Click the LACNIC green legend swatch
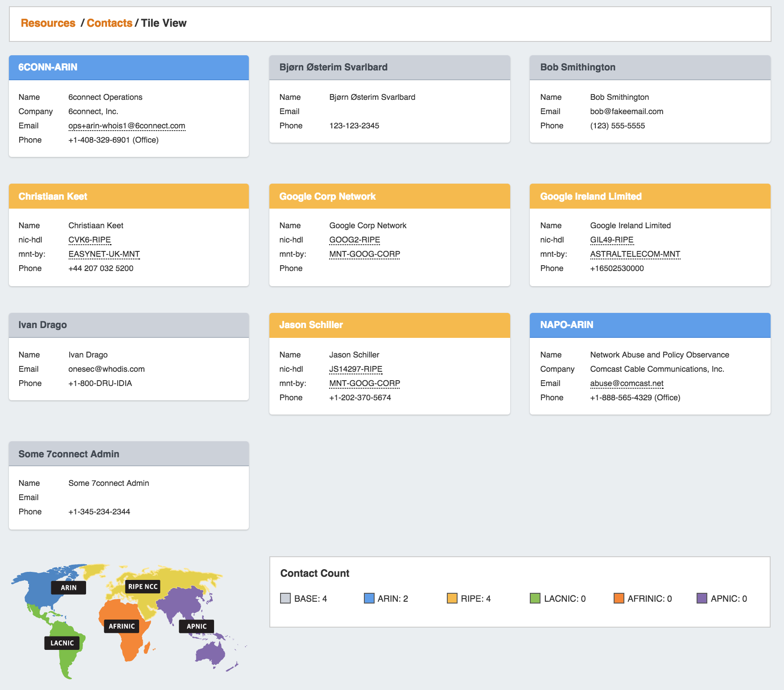The image size is (784, 690). [535, 598]
